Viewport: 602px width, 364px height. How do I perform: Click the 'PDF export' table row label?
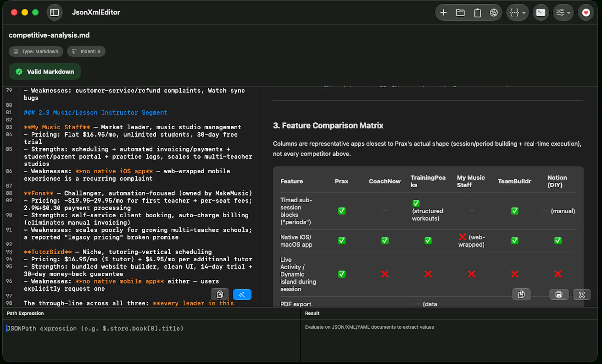296,304
